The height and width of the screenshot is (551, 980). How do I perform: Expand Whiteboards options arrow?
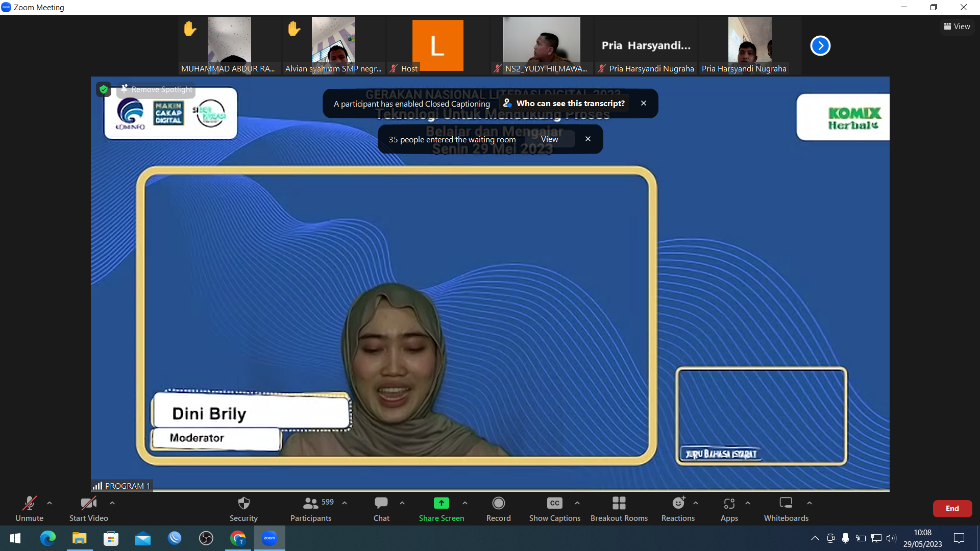pos(810,503)
